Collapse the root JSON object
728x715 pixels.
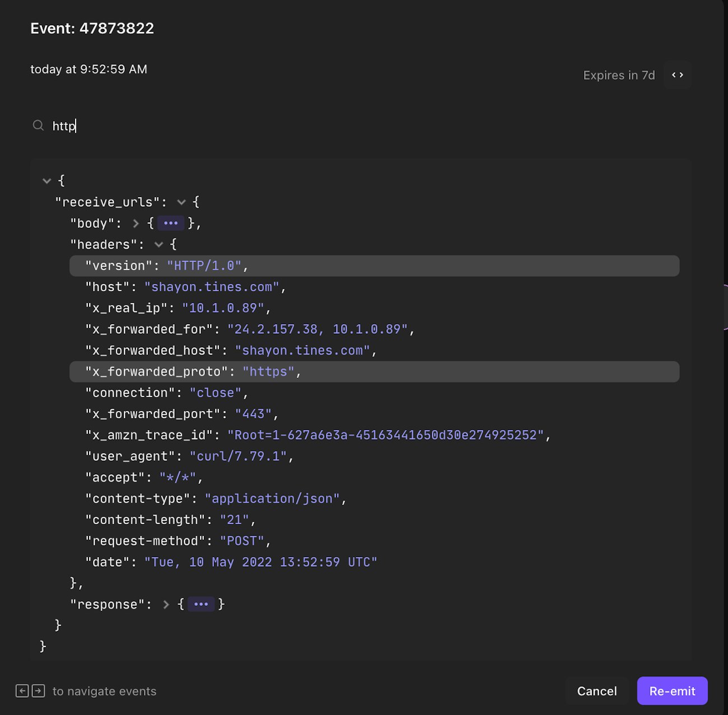(47, 181)
